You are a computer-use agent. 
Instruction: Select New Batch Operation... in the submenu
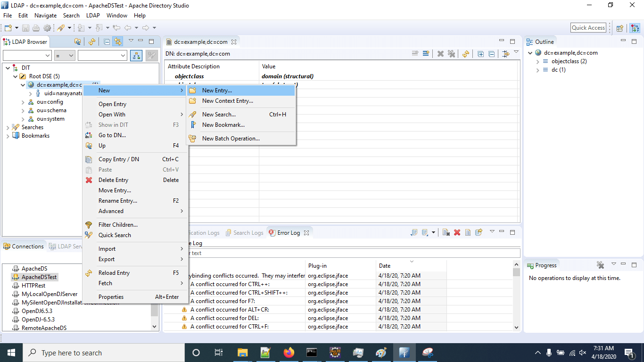click(241, 139)
